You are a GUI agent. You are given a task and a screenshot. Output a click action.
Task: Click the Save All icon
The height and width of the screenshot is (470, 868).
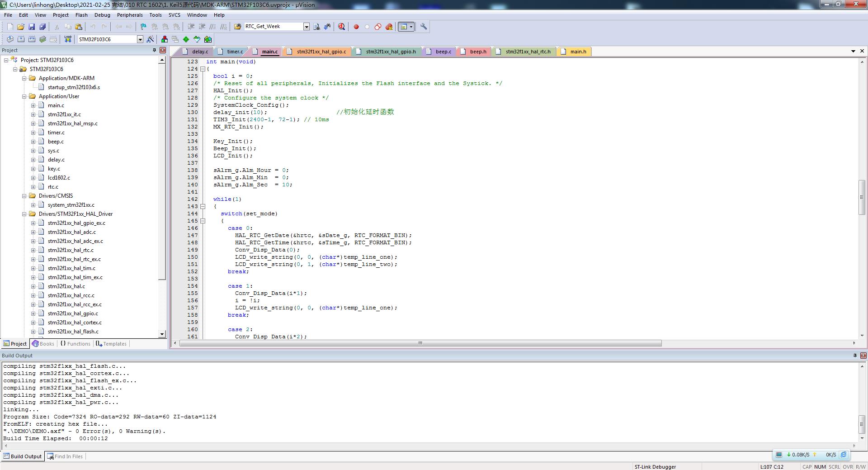coord(42,27)
